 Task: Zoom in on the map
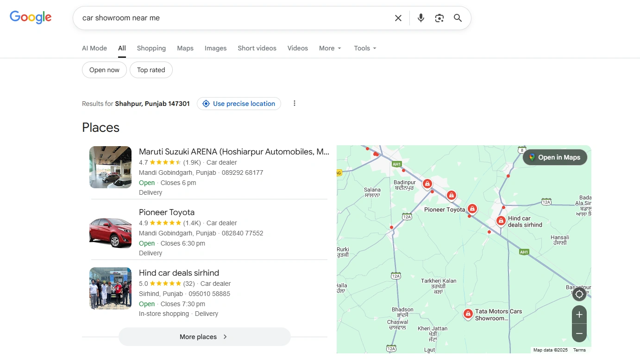(x=579, y=315)
